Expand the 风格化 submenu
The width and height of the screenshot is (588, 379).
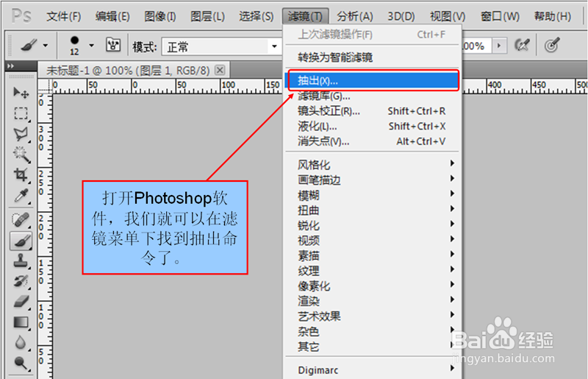[372, 165]
